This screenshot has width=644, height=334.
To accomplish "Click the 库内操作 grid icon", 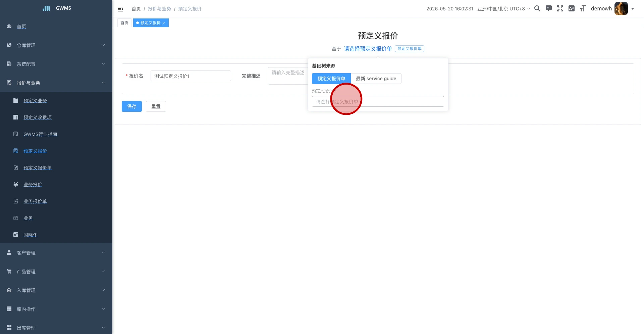I will [x=9, y=309].
